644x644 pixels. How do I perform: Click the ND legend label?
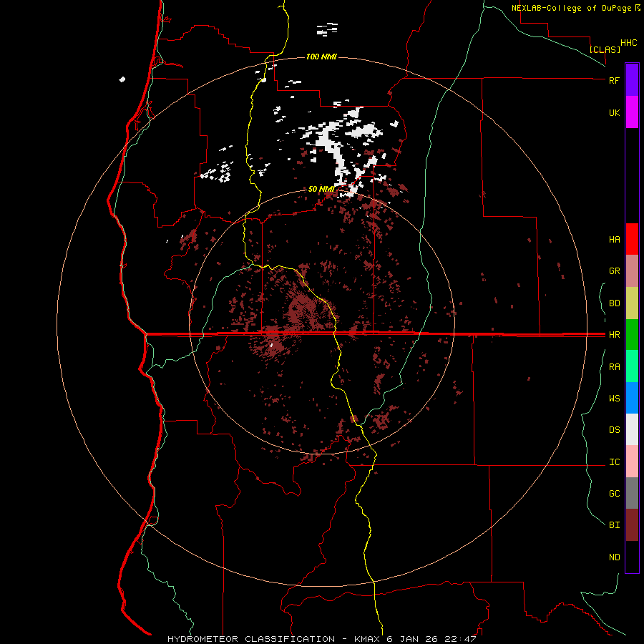614,557
